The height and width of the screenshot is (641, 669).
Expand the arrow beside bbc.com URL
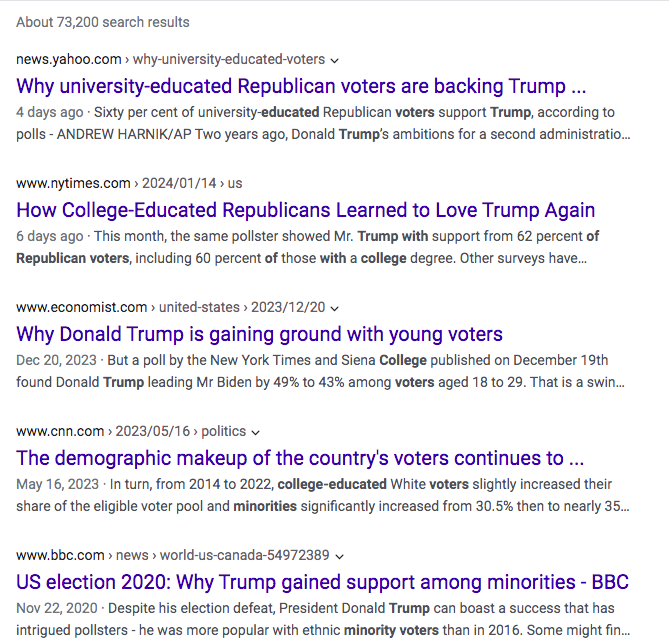pos(340,556)
